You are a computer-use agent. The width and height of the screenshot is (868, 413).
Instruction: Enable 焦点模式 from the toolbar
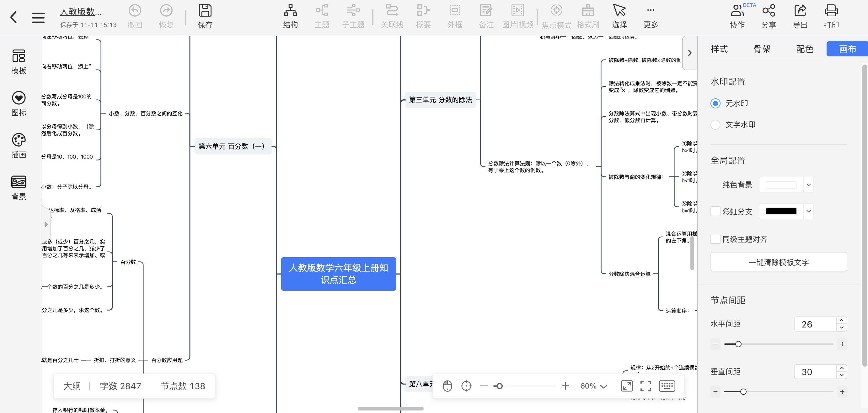click(556, 16)
